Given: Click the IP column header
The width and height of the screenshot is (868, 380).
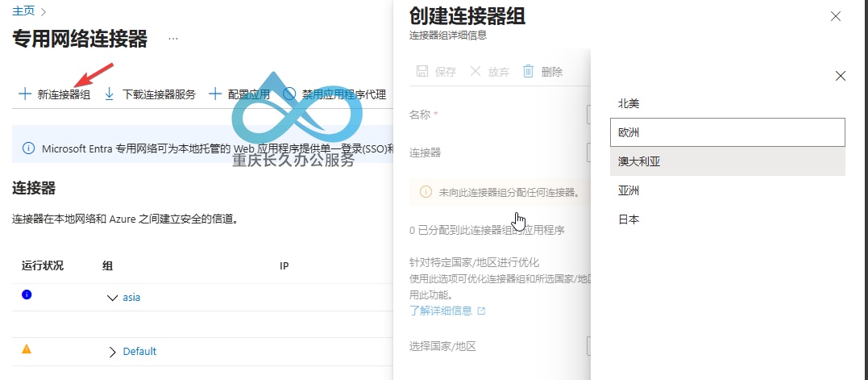Looking at the screenshot, I should pyautogui.click(x=284, y=266).
